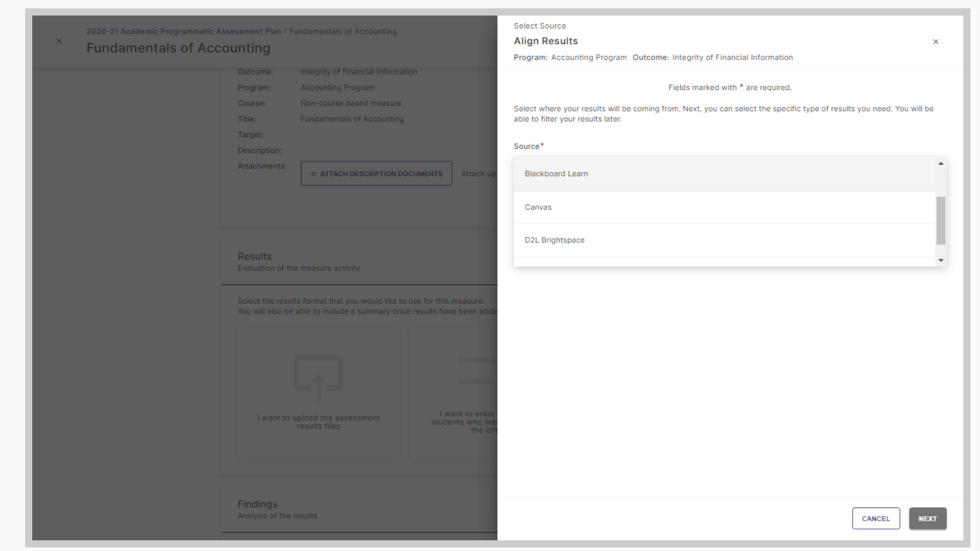The image size is (980, 551).
Task: Close the Fundamentals of Accounting page
Action: pos(59,41)
